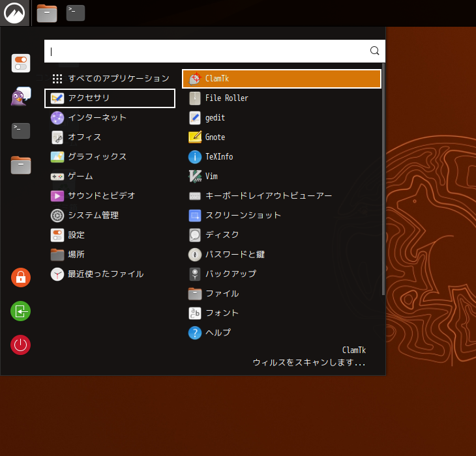Launch the Gnote notes app
The width and height of the screenshot is (476, 456).
pyautogui.click(x=282, y=137)
